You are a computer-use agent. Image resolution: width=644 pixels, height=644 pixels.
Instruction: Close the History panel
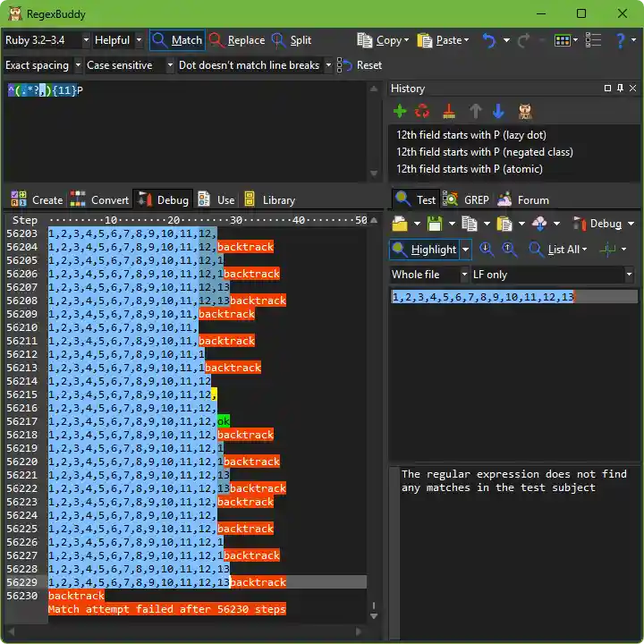(x=633, y=89)
